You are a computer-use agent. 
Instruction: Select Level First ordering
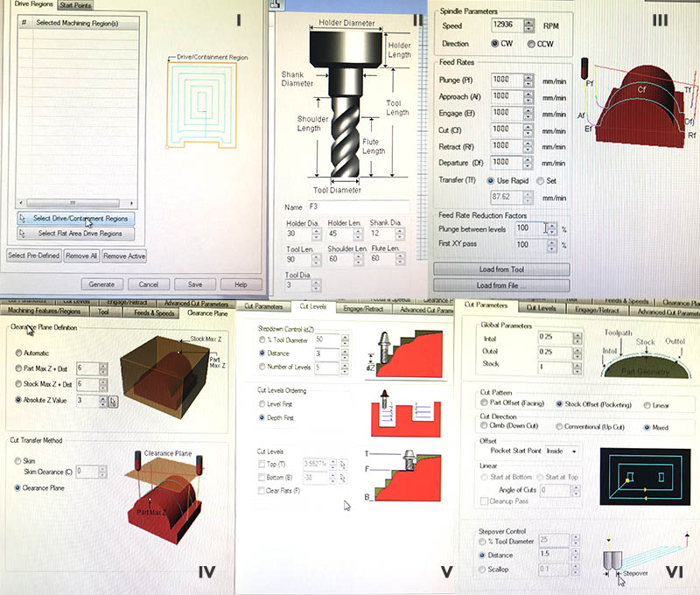(x=262, y=404)
